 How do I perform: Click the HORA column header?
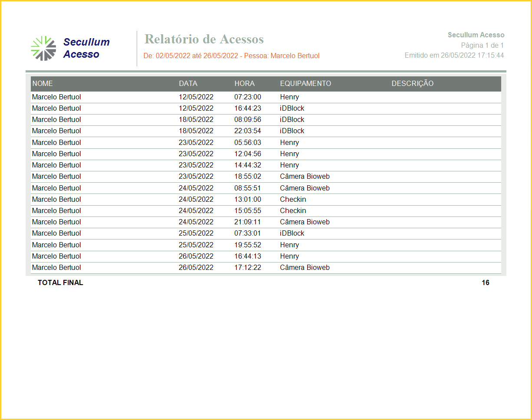pos(244,84)
